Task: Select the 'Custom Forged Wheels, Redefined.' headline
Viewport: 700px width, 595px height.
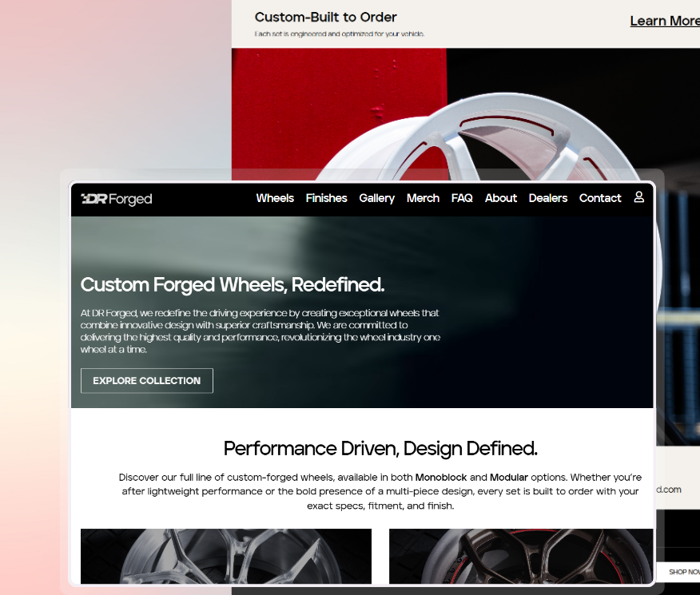Action: click(233, 284)
